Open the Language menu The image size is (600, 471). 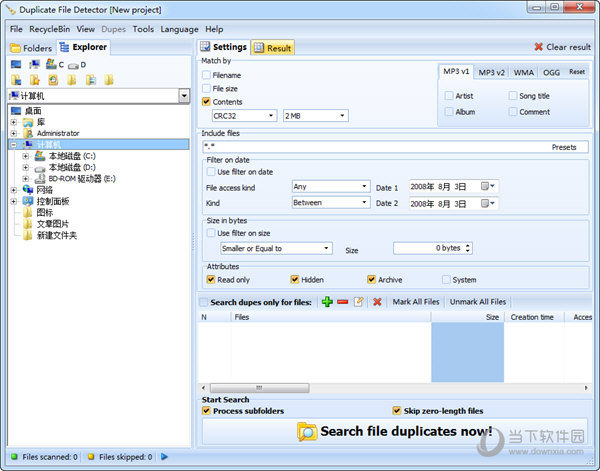(179, 29)
